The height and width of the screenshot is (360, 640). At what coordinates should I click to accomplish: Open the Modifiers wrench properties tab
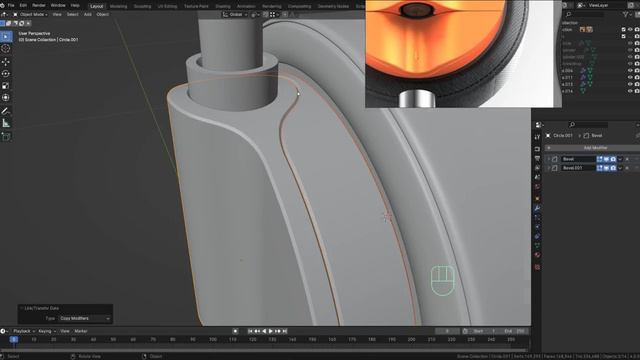pos(537,208)
